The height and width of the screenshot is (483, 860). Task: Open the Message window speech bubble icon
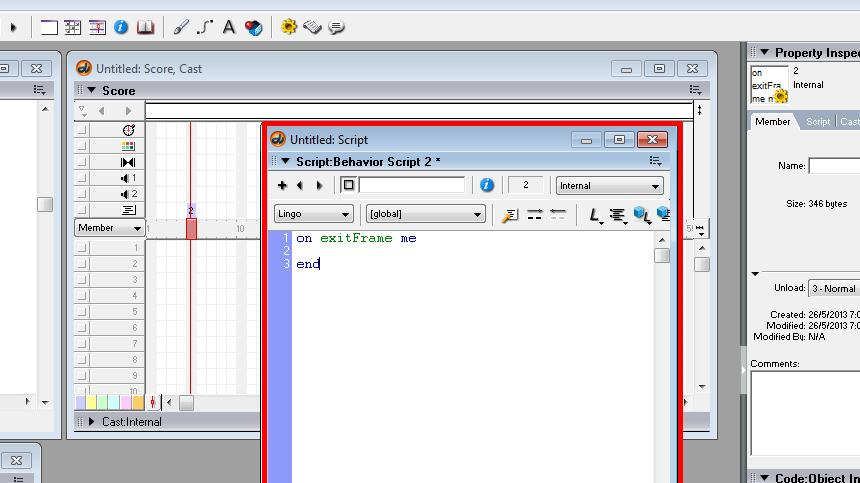tap(336, 27)
